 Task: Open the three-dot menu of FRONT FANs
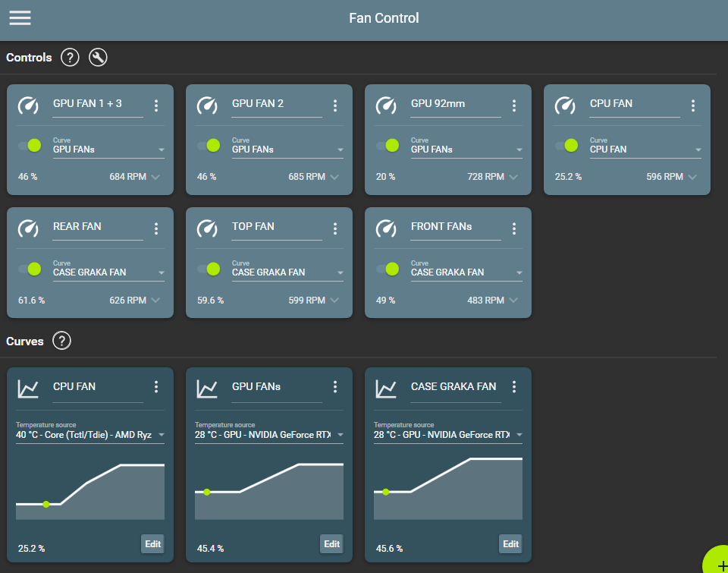[514, 228]
